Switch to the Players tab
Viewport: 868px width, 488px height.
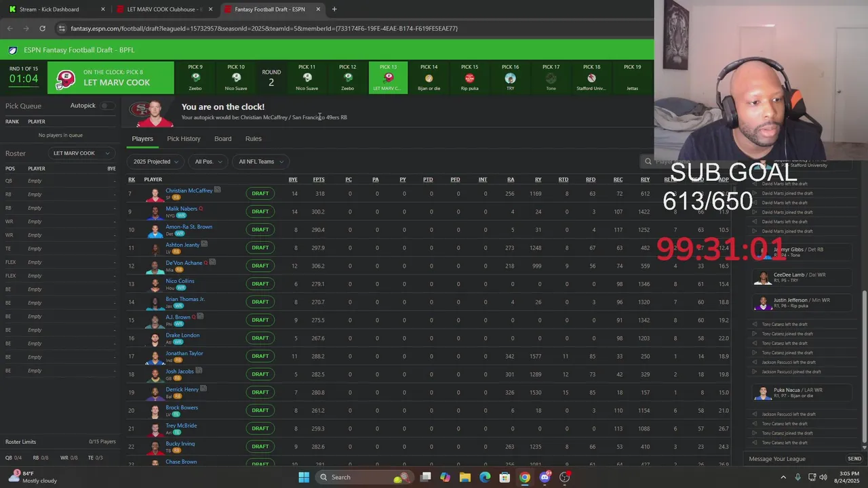pos(142,138)
